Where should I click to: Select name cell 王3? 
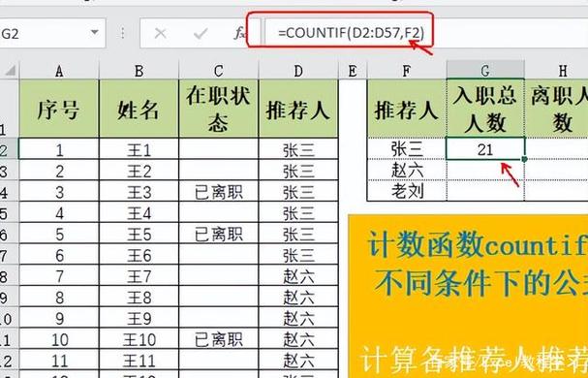click(x=139, y=192)
